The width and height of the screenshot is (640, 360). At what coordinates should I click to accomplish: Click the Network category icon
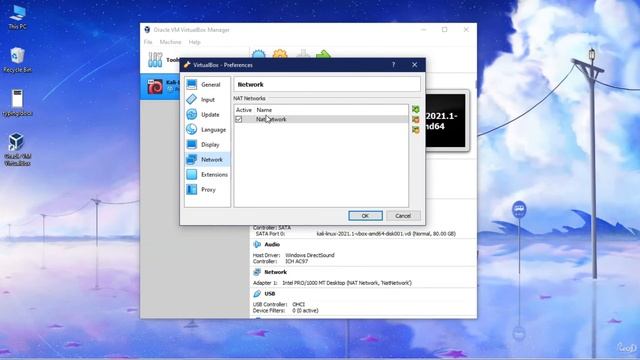coord(191,160)
